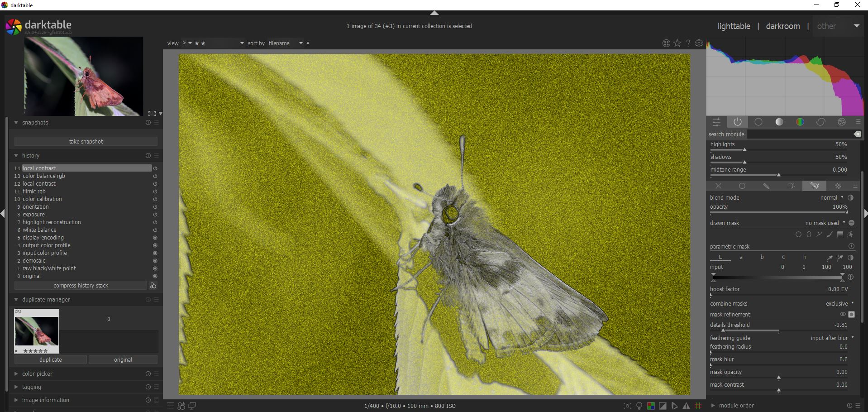
Task: Toggle mask refinement visibility
Action: tap(843, 314)
